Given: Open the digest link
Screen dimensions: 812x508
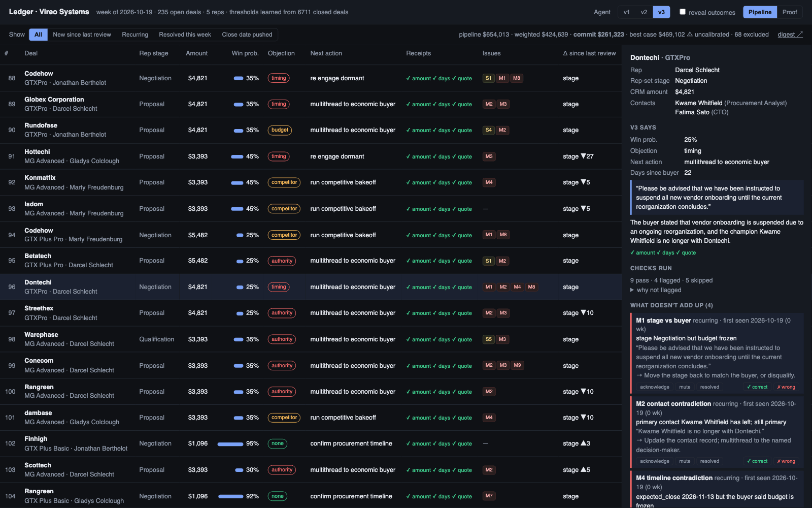Looking at the screenshot, I should tap(790, 35).
